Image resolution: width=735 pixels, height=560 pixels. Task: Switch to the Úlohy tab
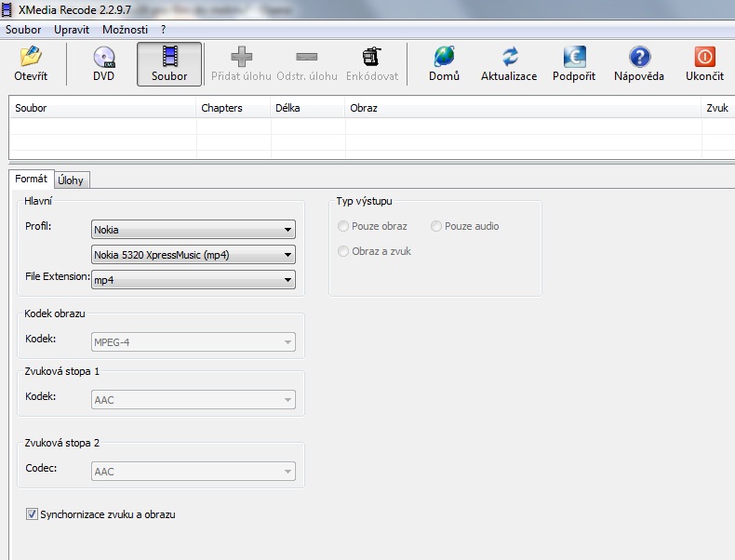71,180
